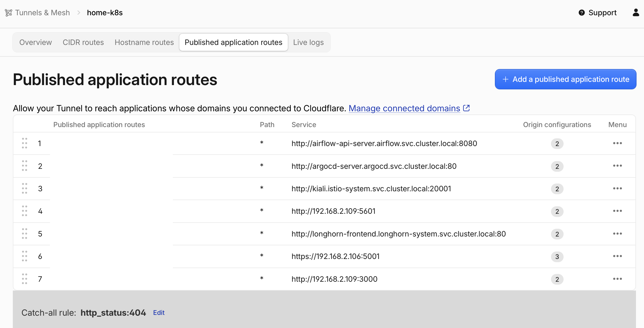Image resolution: width=644 pixels, height=328 pixels.
Task: Click origin configurations badge 2 on argocd row
Action: click(557, 166)
